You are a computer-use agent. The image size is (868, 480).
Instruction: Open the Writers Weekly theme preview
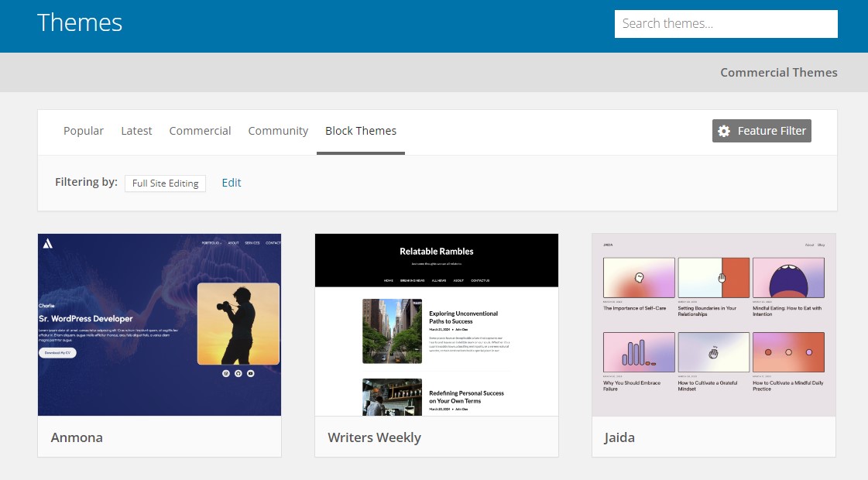click(436, 325)
